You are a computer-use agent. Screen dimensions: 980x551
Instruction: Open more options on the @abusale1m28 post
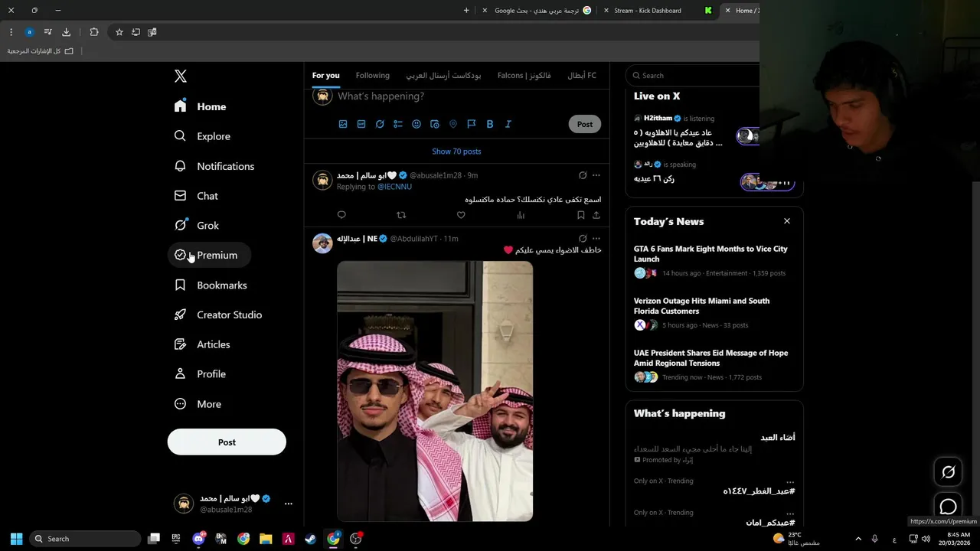tap(596, 175)
